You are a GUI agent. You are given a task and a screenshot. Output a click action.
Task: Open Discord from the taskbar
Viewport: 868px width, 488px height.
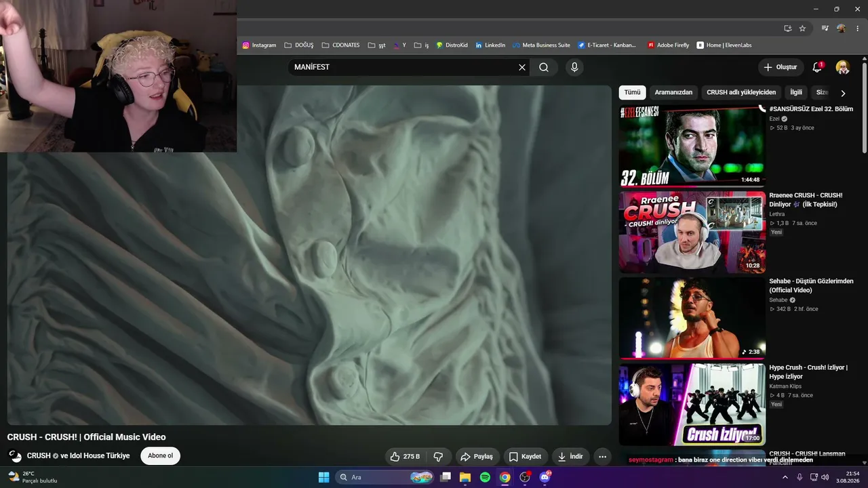tap(545, 477)
